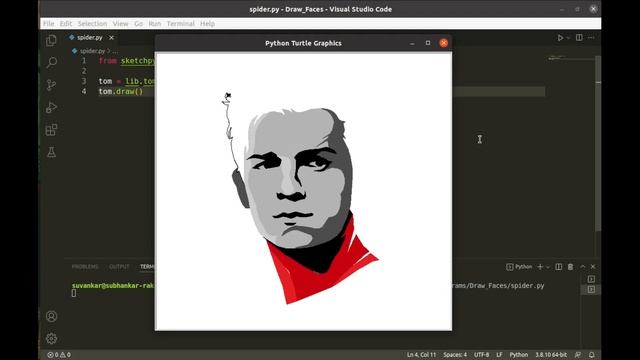Open the Search view in activity bar
Screen dimensions: 640x360
[51, 62]
